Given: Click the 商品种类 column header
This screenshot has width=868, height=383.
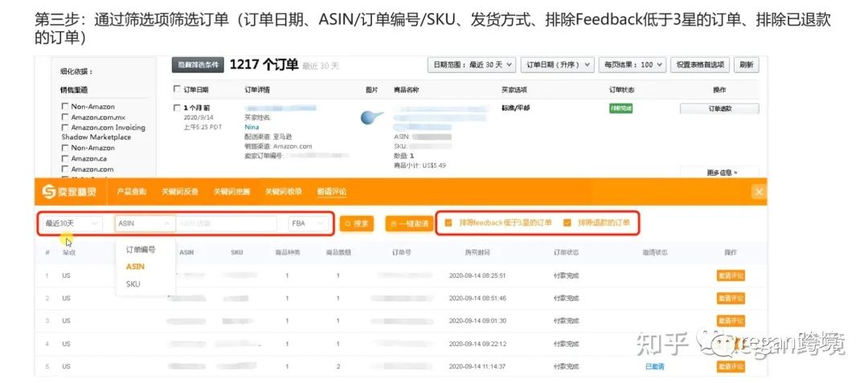Looking at the screenshot, I should [x=288, y=253].
